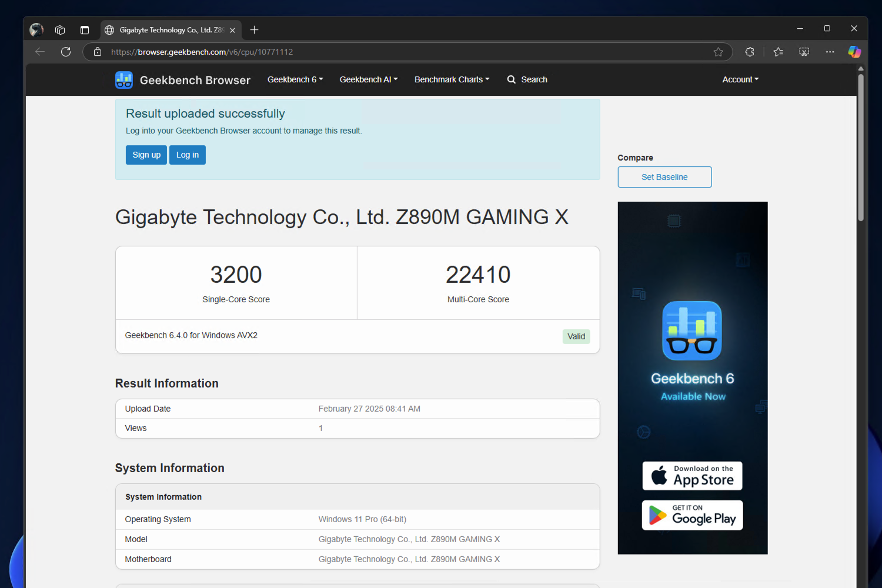Screen dimensions: 882x588
Task: Click the Set Baseline button
Action: [664, 177]
